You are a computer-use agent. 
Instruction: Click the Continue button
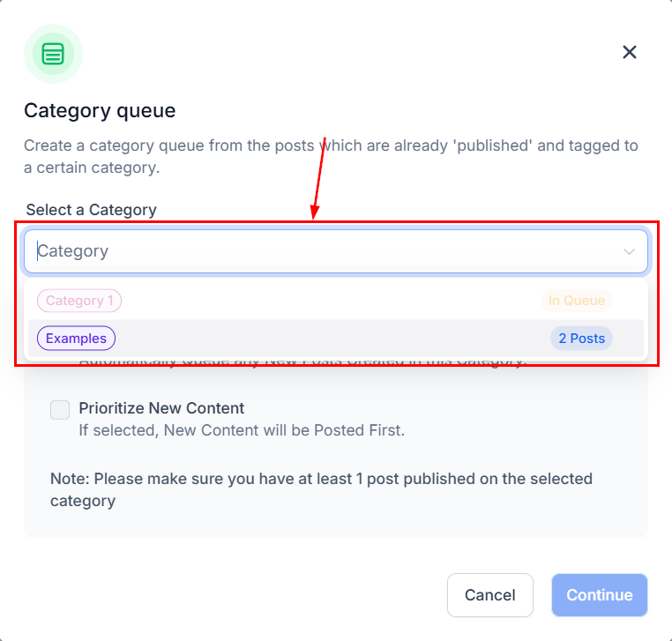600,595
